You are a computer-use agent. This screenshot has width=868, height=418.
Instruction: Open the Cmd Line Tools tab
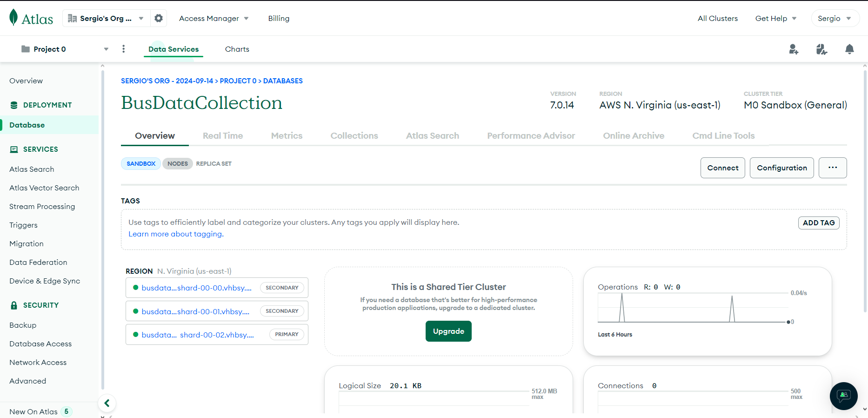tap(723, 135)
